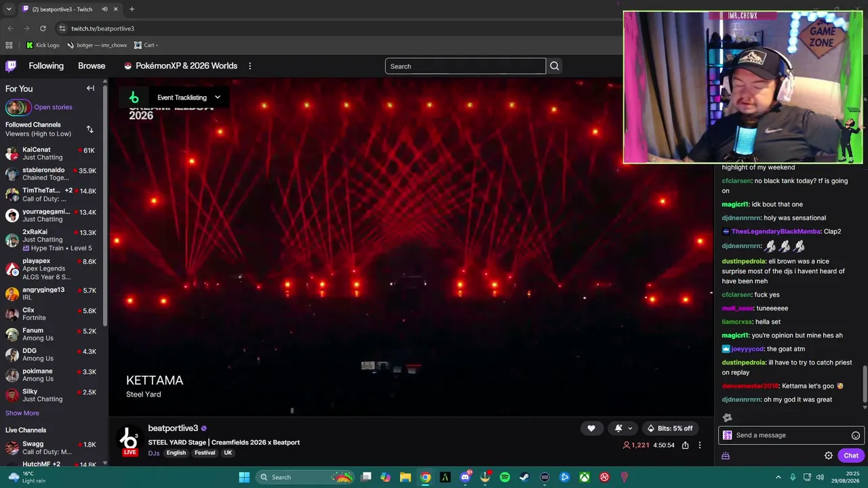Collapse the For You sidebar

pyautogui.click(x=90, y=89)
